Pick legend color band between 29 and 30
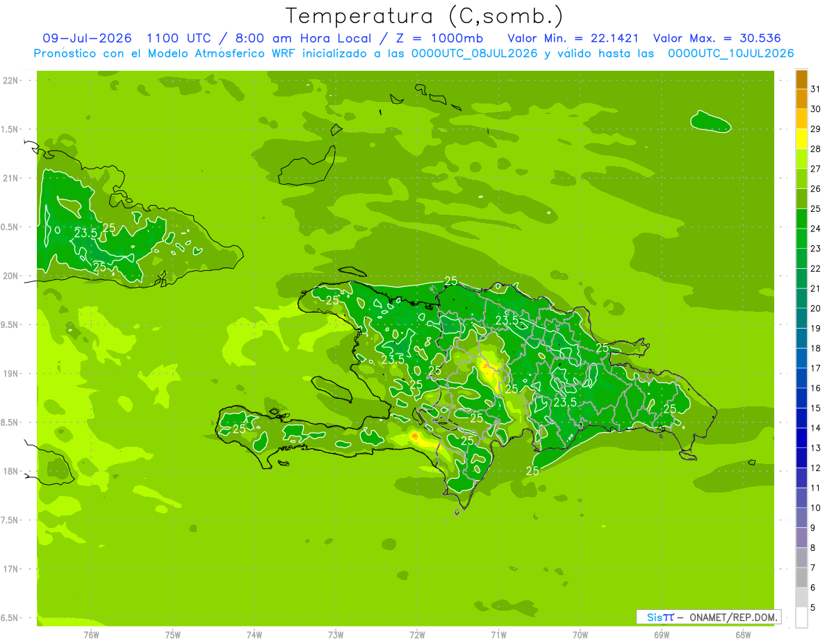The width and height of the screenshot is (834, 644). tap(801, 119)
